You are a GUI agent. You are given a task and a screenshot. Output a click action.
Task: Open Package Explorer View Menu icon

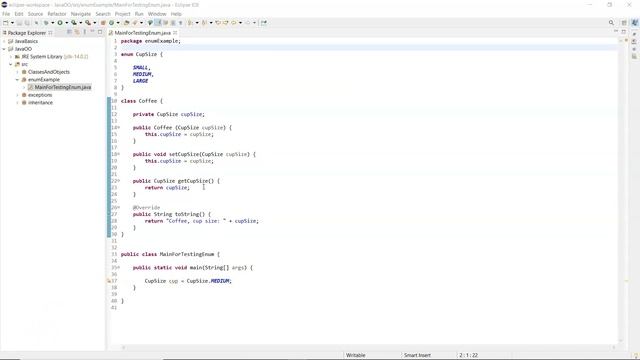[x=84, y=32]
